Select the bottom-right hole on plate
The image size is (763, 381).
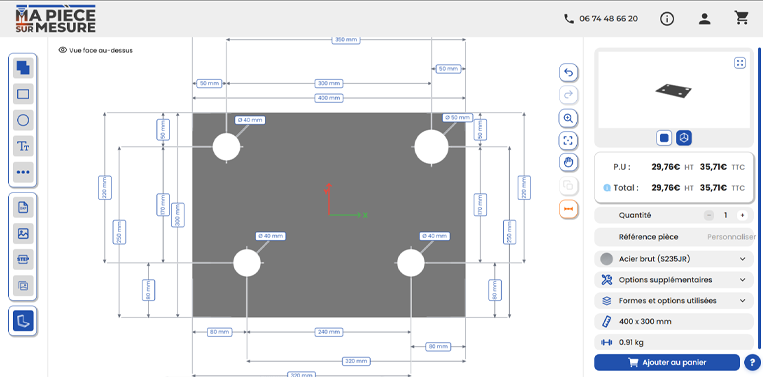tap(411, 263)
